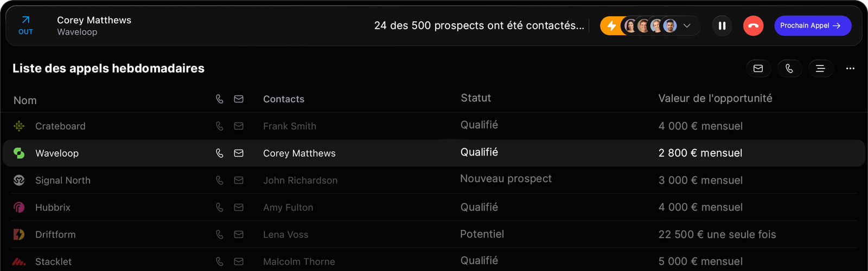Pause the call campaign
Screen dimensions: 868x271
click(x=722, y=25)
